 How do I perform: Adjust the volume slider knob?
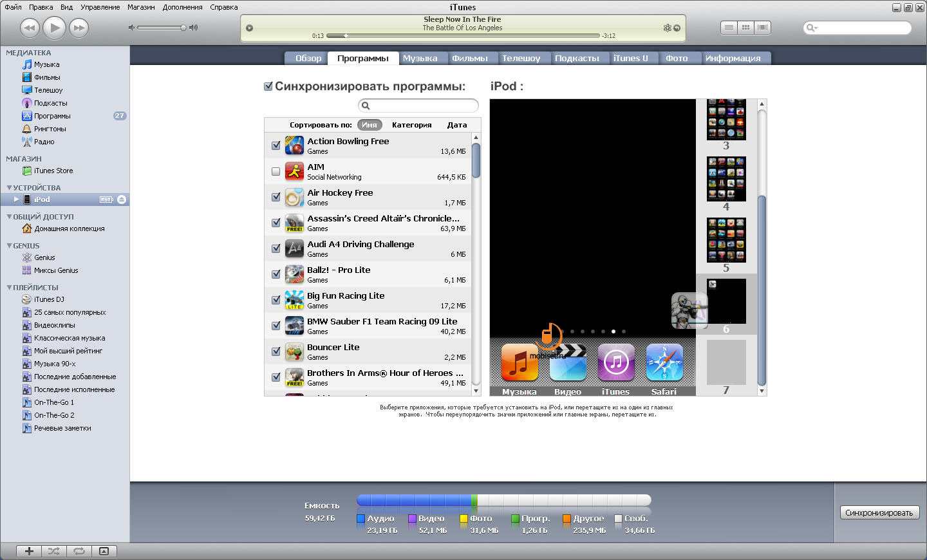pos(183,28)
